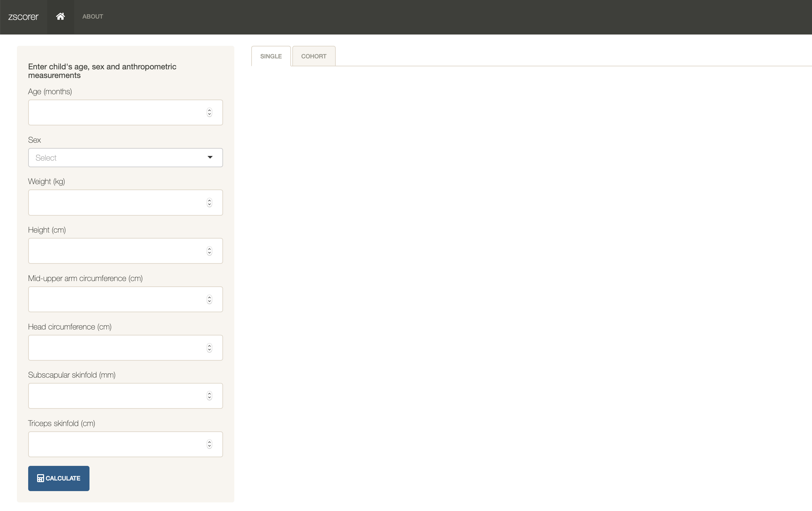812x511 pixels.
Task: Increment the Age (months) value with its stepper
Action: point(209,110)
